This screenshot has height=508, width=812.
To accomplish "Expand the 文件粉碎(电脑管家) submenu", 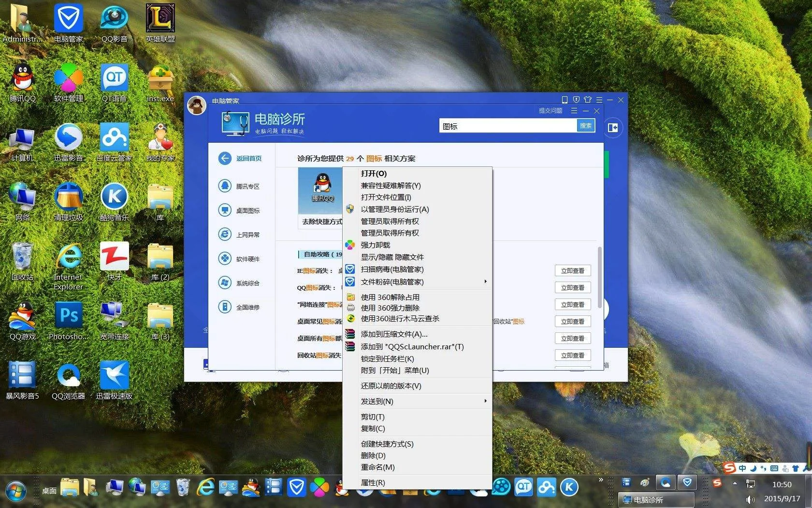I will pos(417,282).
